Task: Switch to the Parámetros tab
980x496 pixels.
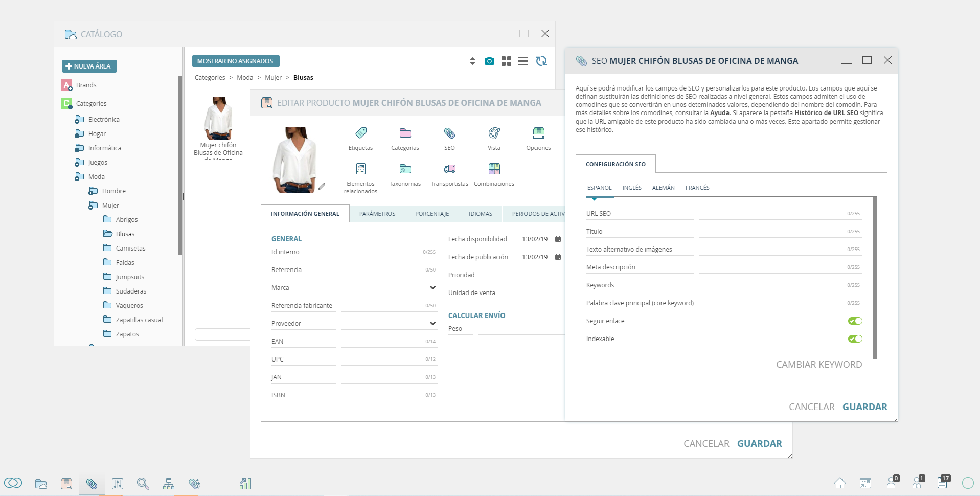Action: pos(377,214)
